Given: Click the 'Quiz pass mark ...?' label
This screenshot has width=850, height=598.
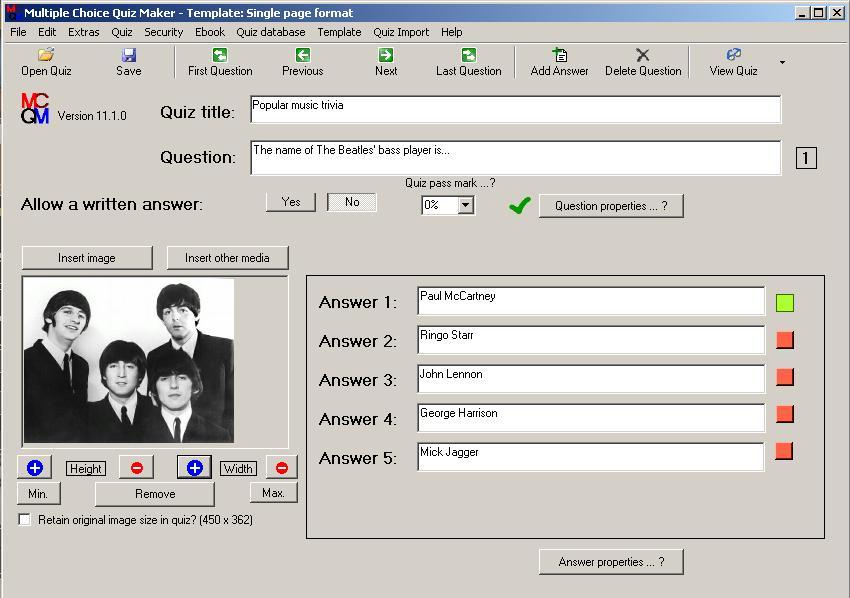Looking at the screenshot, I should coord(450,183).
